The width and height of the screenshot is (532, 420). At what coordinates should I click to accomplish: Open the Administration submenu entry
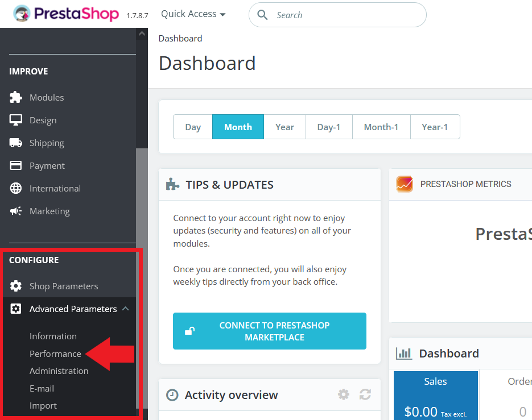[x=59, y=371]
